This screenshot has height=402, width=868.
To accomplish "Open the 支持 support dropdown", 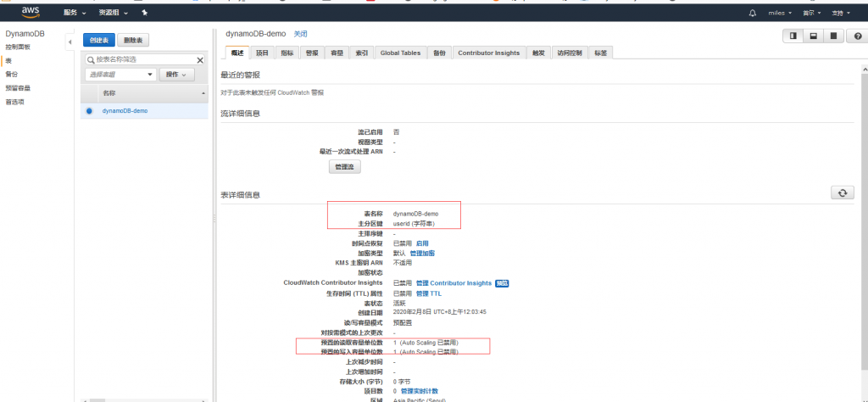I will [x=840, y=13].
